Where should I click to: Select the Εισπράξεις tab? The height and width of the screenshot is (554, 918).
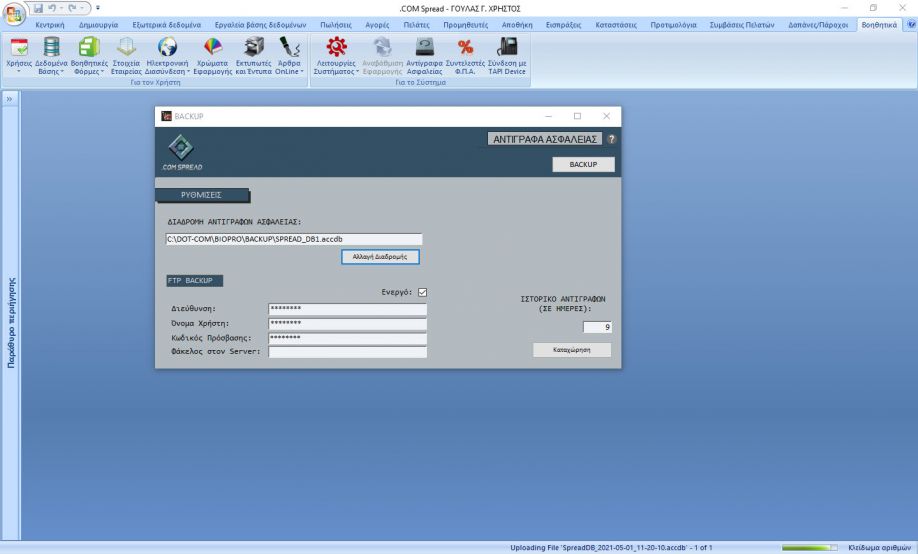pyautogui.click(x=563, y=25)
